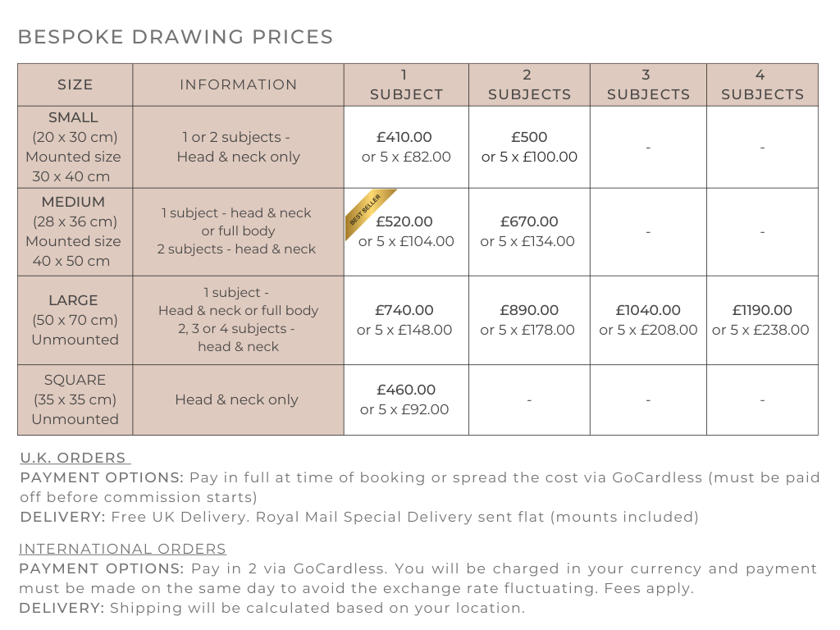Image resolution: width=840 pixels, height=630 pixels.
Task: Click the 4 Subjects column header
Action: (762, 84)
